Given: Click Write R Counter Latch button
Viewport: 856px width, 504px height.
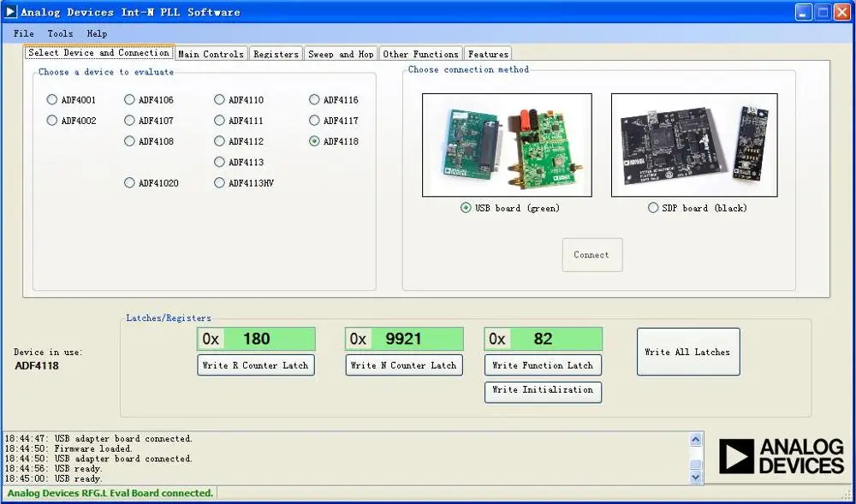Looking at the screenshot, I should click(256, 365).
